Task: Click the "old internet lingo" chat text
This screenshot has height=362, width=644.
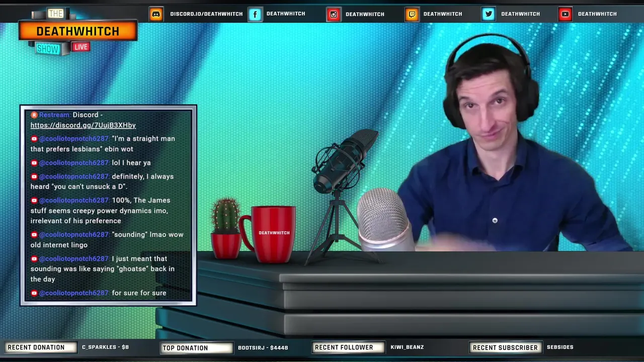Action: click(x=59, y=245)
